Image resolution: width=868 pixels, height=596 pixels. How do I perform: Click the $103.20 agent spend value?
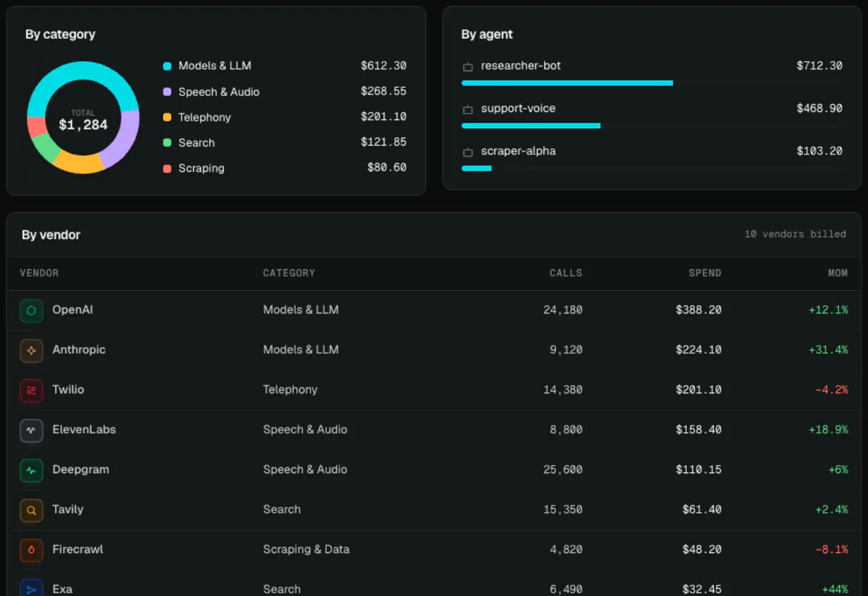pyautogui.click(x=820, y=151)
